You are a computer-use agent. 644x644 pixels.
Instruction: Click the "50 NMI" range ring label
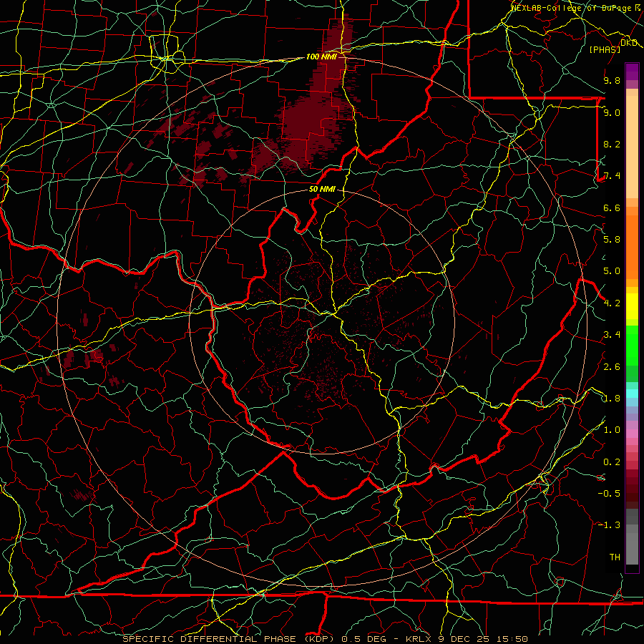coord(322,190)
